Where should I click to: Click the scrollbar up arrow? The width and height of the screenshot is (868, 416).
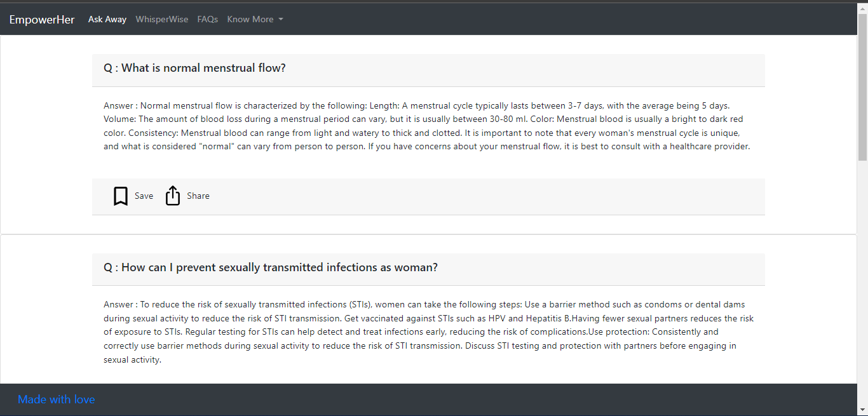(862, 7)
